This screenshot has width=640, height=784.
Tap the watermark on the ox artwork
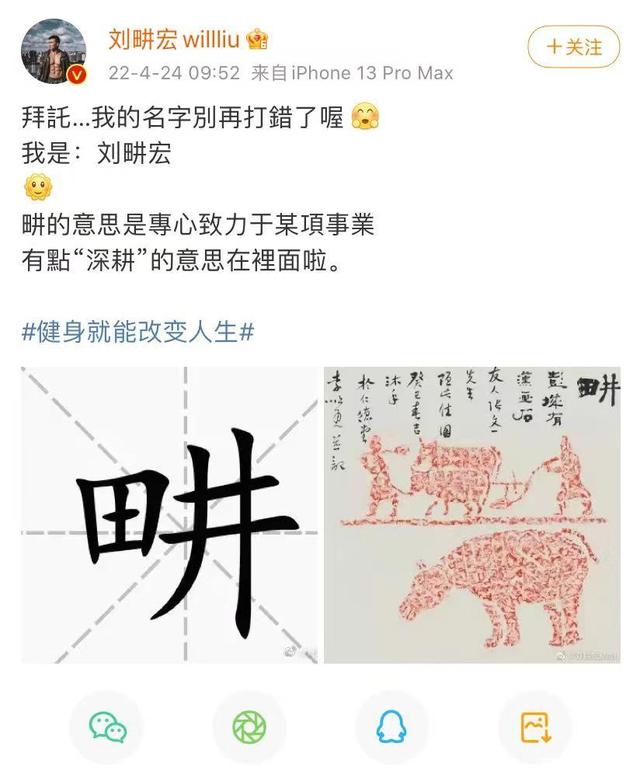[588, 656]
